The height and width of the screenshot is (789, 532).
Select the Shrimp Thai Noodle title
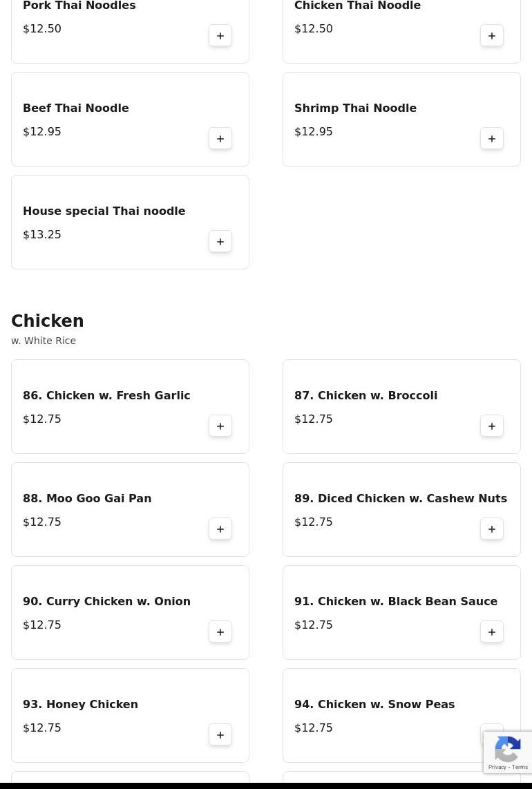pos(355,108)
